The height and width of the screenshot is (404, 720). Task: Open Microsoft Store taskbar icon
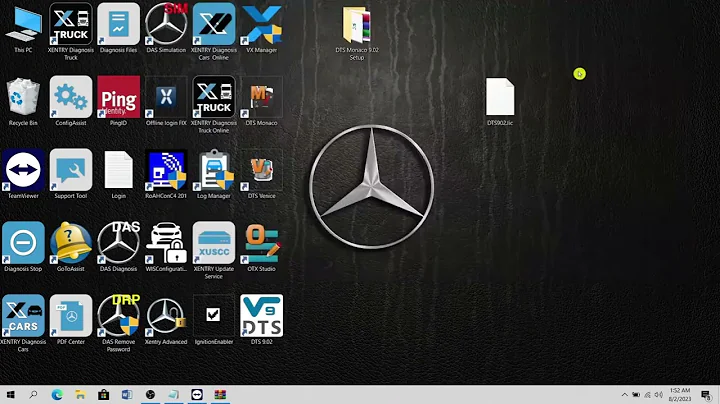[104, 395]
